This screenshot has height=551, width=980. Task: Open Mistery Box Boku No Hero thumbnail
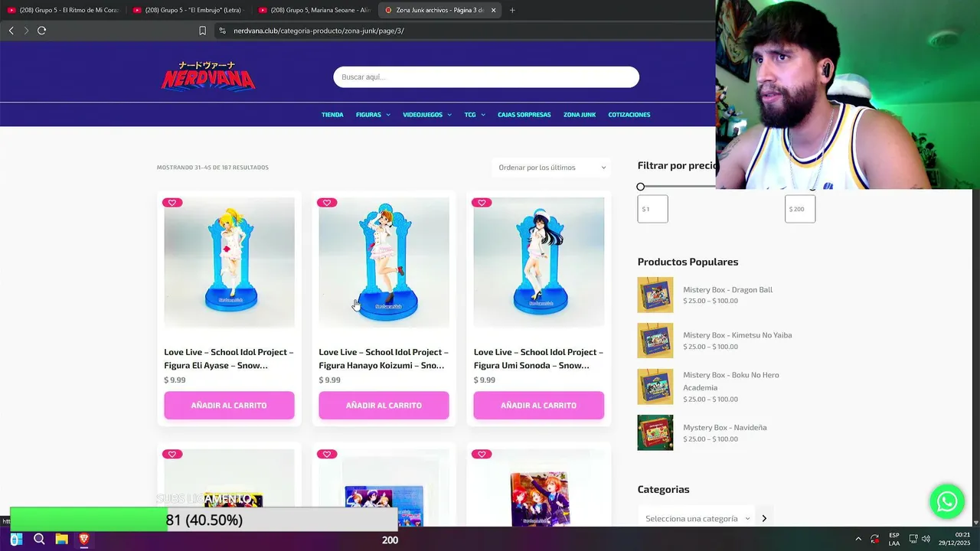pos(655,386)
